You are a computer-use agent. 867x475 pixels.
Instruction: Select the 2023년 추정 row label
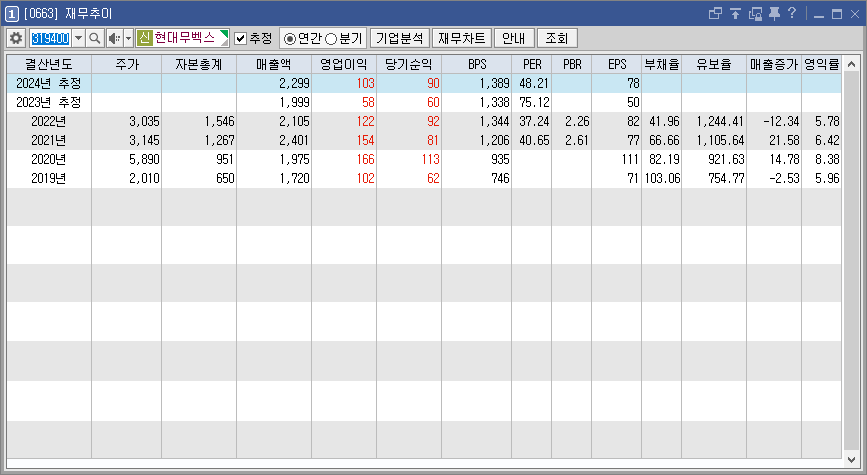pos(49,102)
